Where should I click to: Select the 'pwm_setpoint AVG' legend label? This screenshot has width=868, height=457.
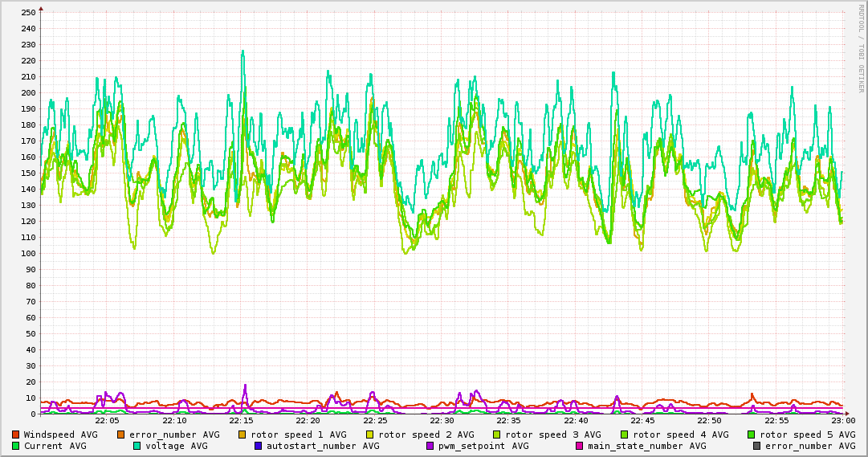pyautogui.click(x=484, y=446)
